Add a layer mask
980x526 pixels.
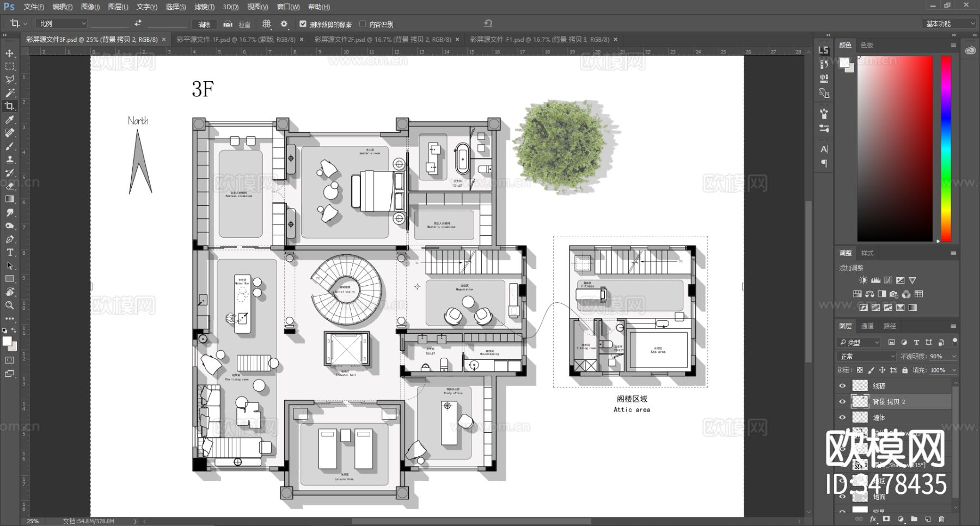pos(886,519)
